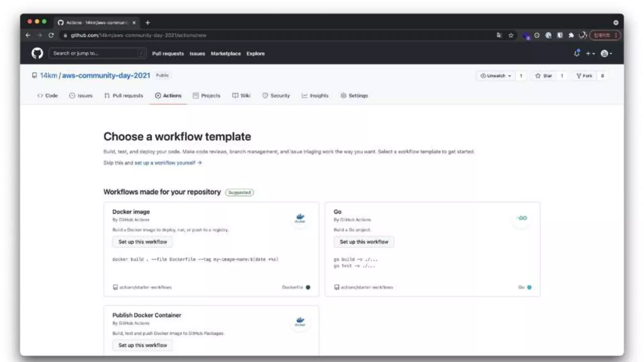
Task: Click the browser back arrow
Action: (28, 35)
